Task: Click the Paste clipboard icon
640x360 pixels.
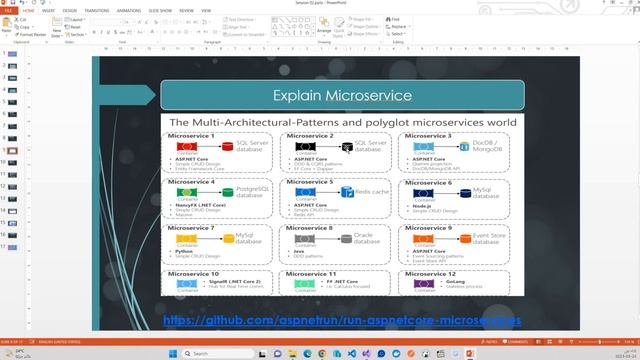Action: 7,23
